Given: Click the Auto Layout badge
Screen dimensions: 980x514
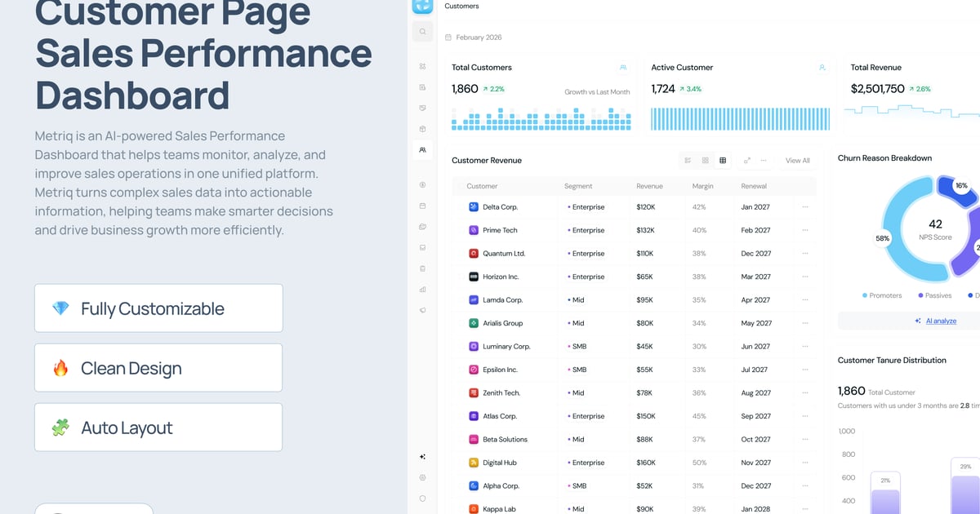Looking at the screenshot, I should [158, 428].
